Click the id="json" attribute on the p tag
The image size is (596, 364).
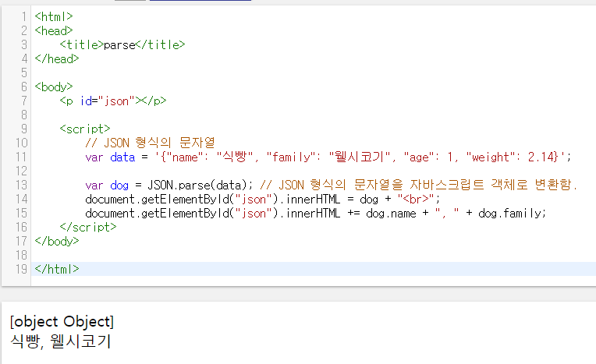[x=107, y=101]
